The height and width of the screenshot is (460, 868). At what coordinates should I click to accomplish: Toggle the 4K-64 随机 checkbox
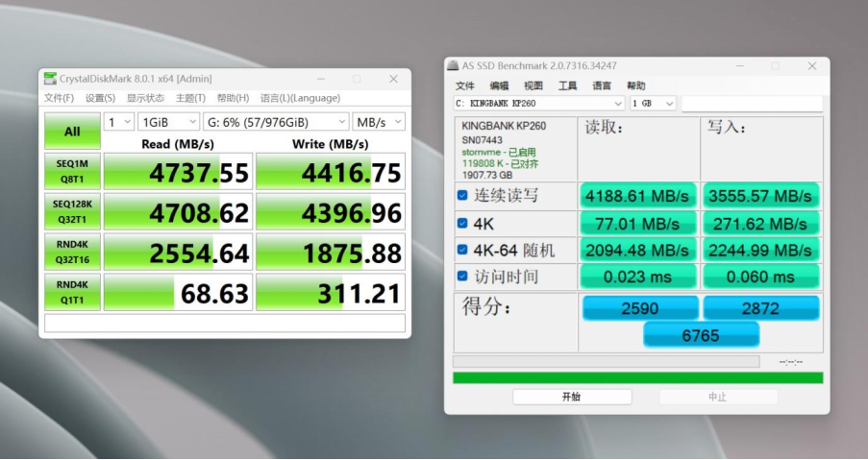point(462,250)
